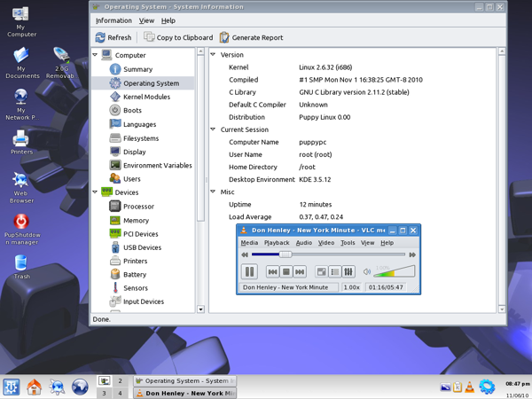The image size is (532, 399).
Task: Toggle VLC fullscreen button
Action: pyautogui.click(x=321, y=271)
